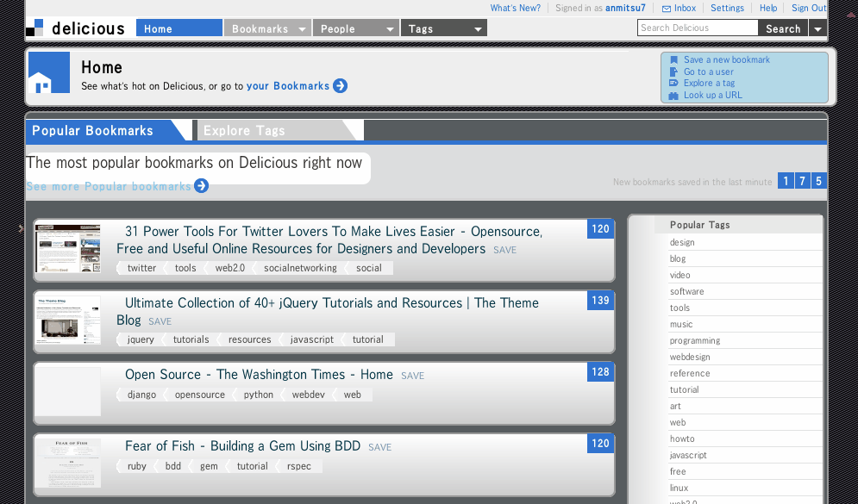
Task: Open Fear of Fish BDD bookmark title
Action: [x=242, y=446]
